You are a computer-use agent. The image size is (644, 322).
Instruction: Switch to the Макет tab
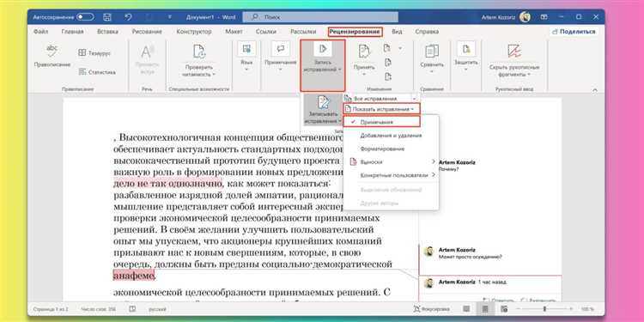click(234, 32)
